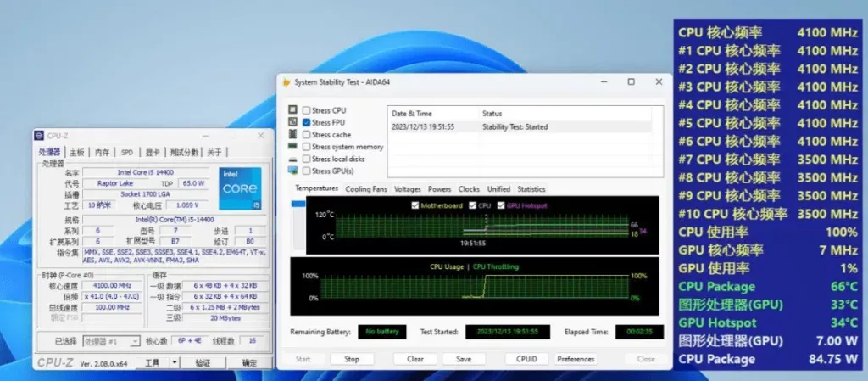
Task: Click the cache chip icon beside Stress cache
Action: [x=292, y=135]
